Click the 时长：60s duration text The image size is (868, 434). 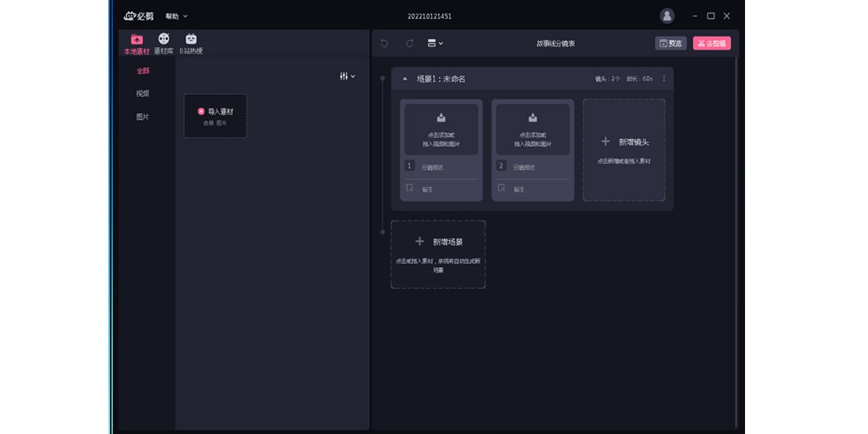639,79
